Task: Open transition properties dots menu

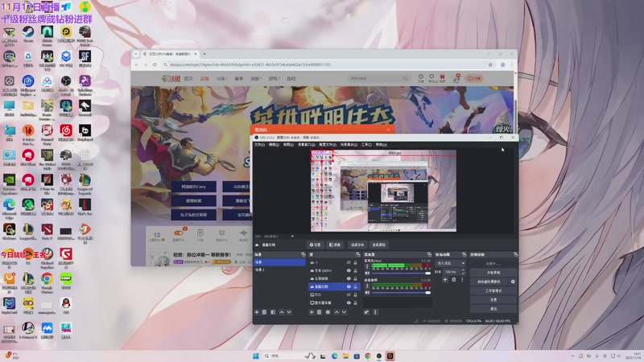Action: point(462,280)
